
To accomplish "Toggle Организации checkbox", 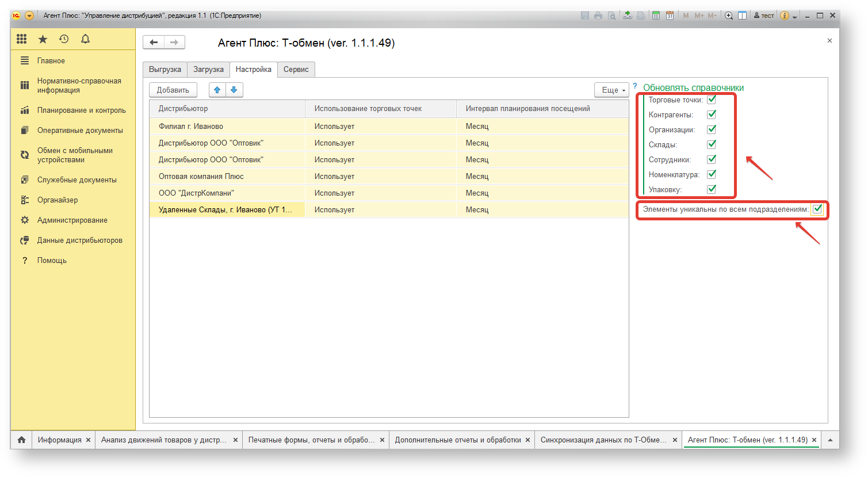I will (712, 129).
